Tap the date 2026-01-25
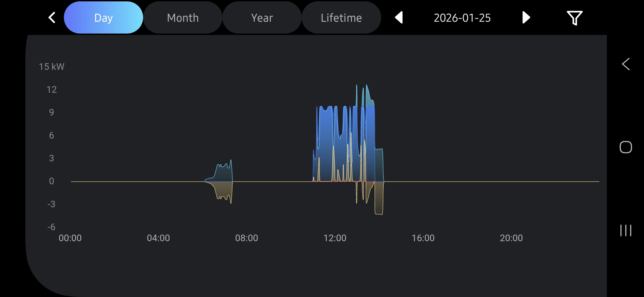The image size is (644, 297). point(462,18)
